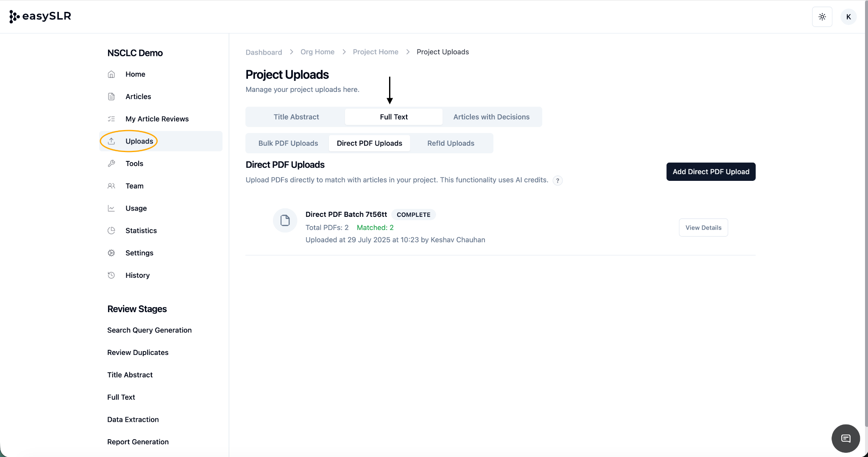Toggle the light/dark theme sun button
The height and width of the screenshot is (457, 868).
pos(822,17)
